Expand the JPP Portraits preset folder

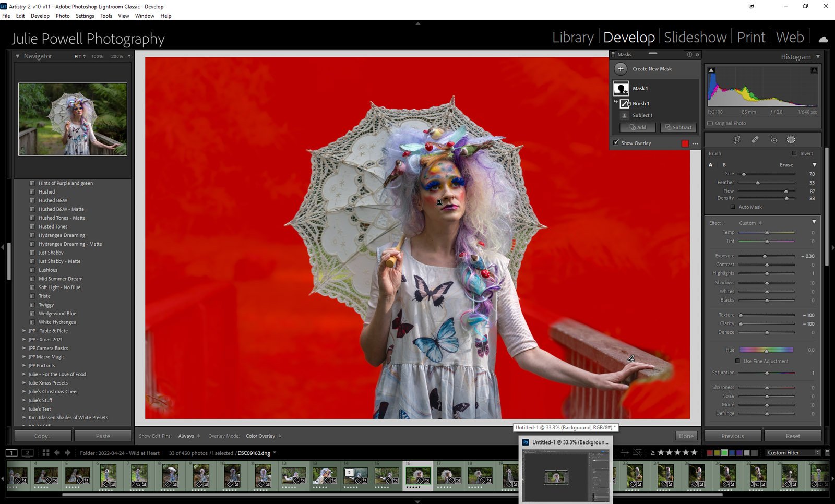(24, 365)
